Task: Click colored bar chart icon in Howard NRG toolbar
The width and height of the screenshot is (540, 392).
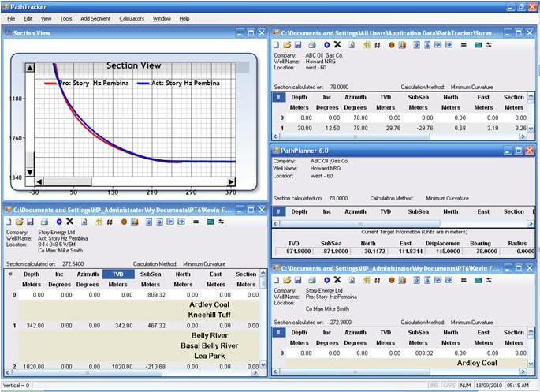Action: click(x=402, y=45)
